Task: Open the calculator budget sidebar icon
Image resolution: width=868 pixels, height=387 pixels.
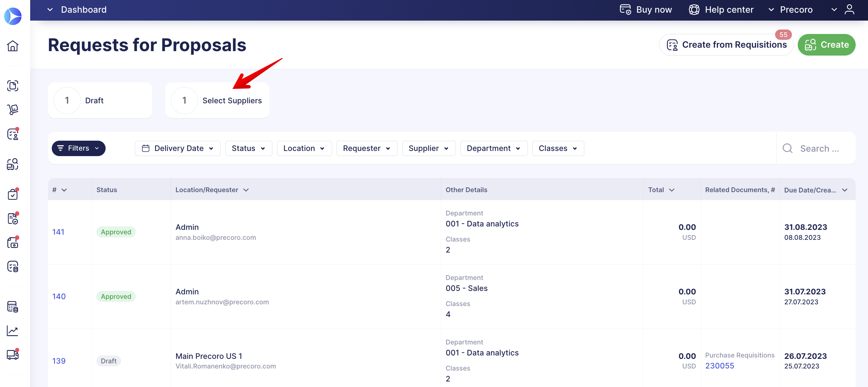Action: coord(13,306)
